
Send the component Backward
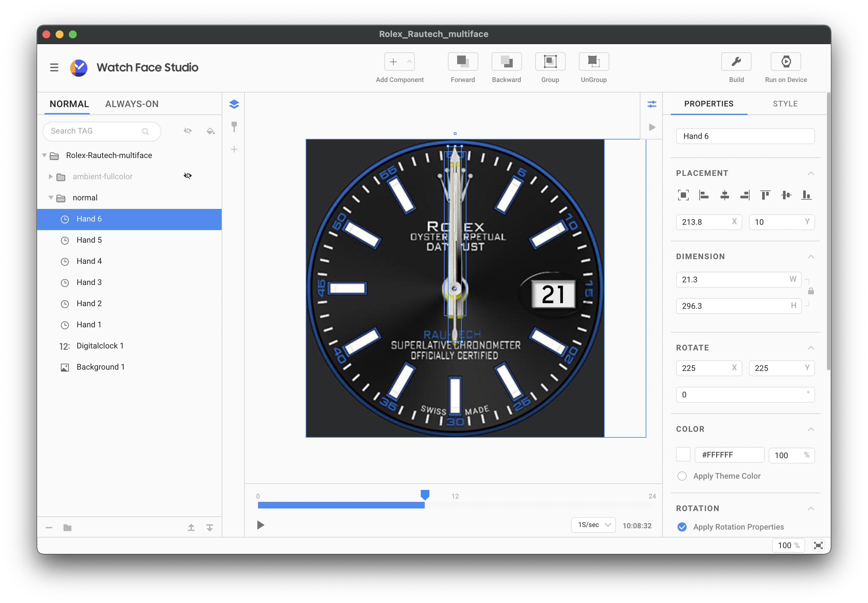click(506, 61)
